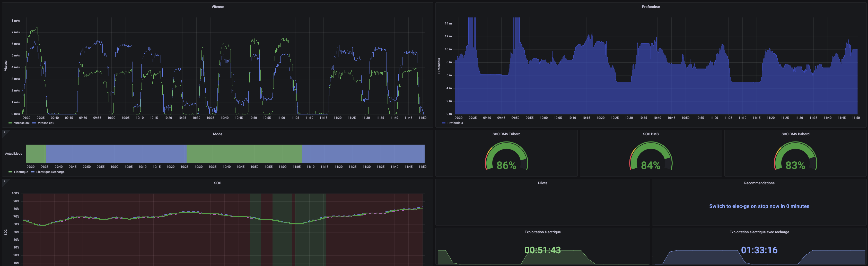Viewport: 868px width, 266px height.
Task: Click the "80%" label on the SOC axis
Action: (x=16, y=209)
